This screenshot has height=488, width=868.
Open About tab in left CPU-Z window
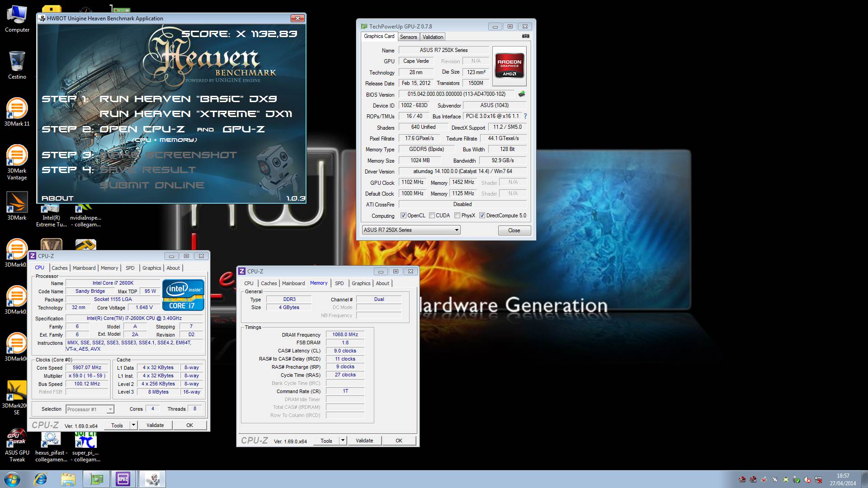click(x=173, y=268)
